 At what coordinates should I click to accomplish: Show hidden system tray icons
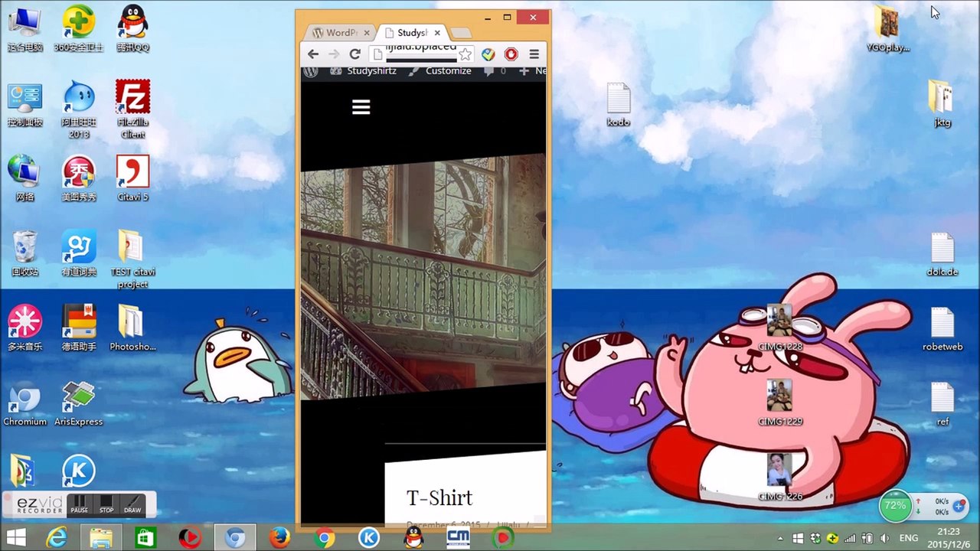[x=780, y=539]
